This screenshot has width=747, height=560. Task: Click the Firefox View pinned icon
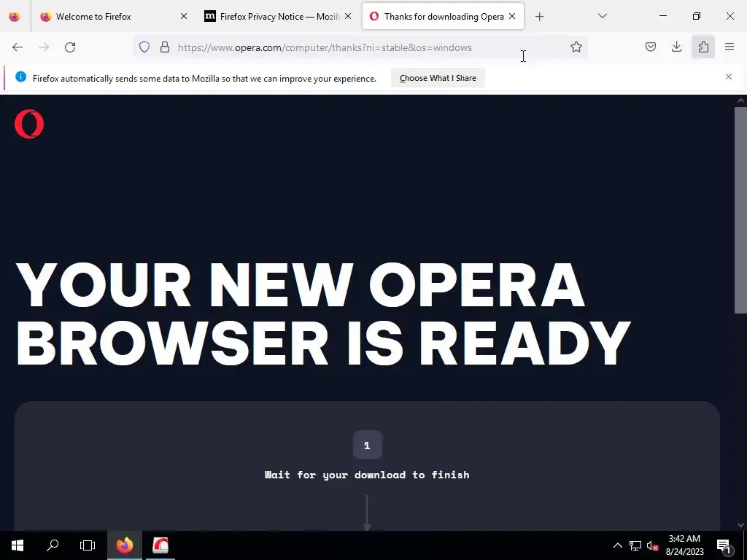pos(15,17)
